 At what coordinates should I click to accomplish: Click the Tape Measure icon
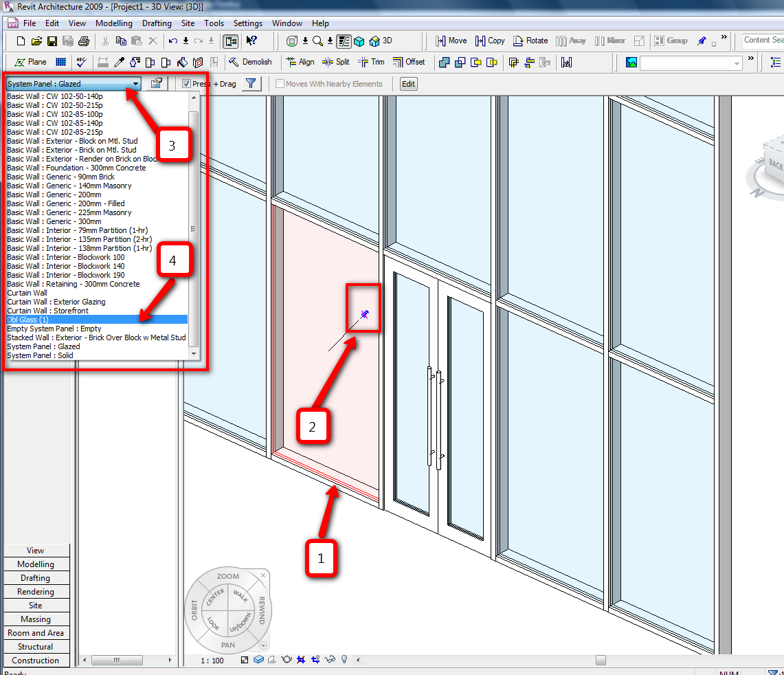pos(566,62)
